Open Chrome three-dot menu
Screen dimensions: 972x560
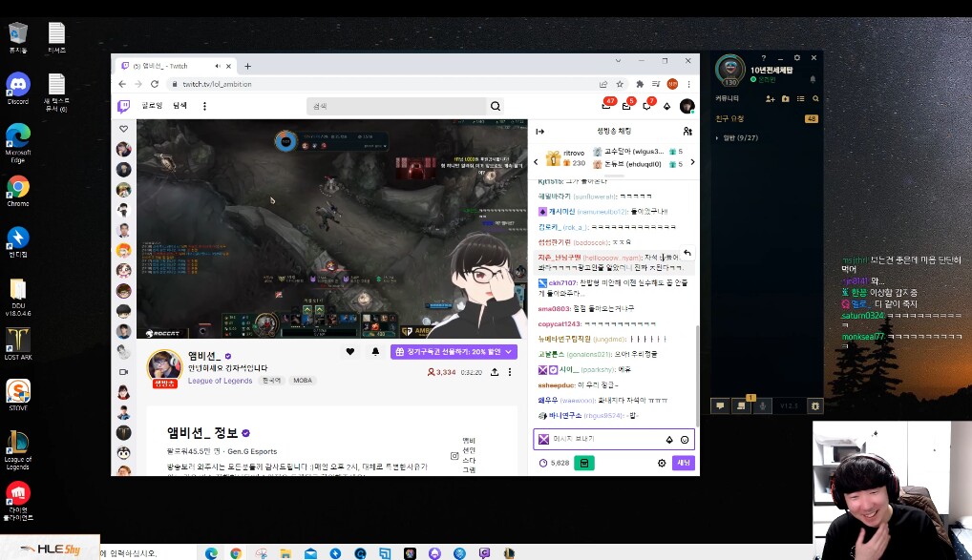(688, 84)
